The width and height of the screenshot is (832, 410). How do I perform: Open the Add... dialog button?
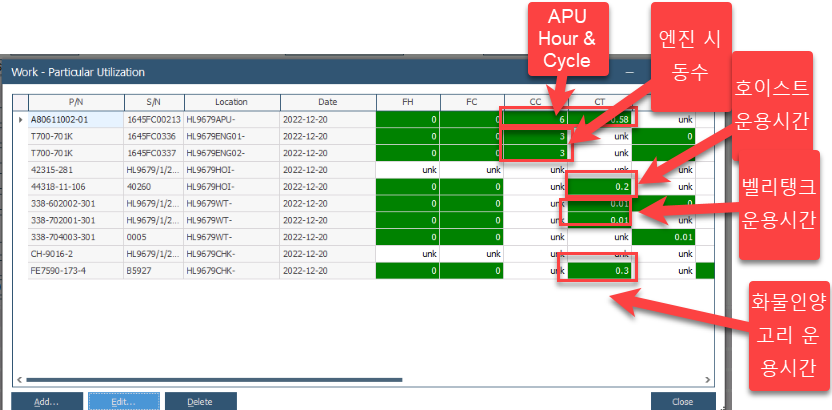point(46,401)
